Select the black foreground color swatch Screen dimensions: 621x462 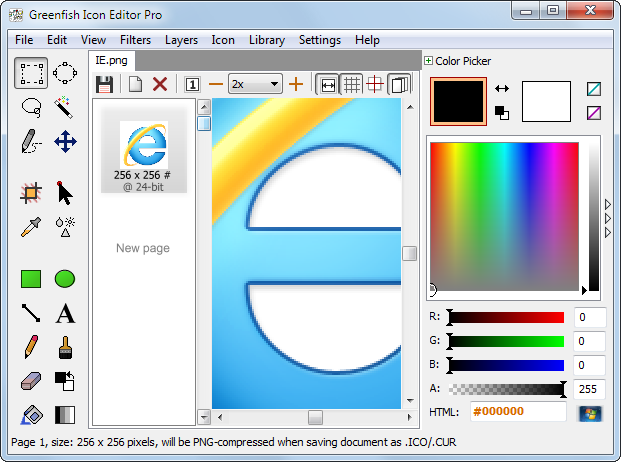459,102
